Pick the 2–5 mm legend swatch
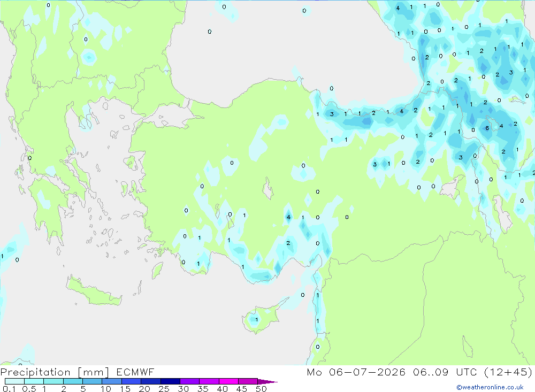Viewport: 535px width, 392px height. point(73,381)
